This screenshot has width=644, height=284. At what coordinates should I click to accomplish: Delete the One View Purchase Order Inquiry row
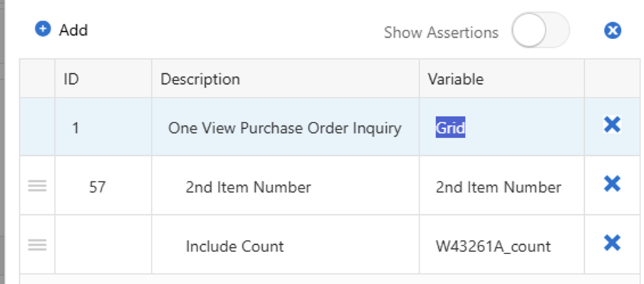point(612,125)
